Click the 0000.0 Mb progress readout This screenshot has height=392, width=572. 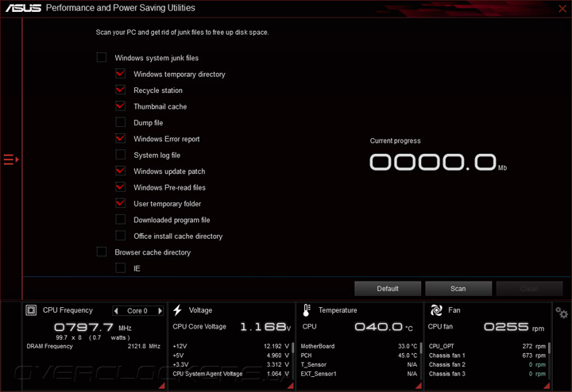(438, 162)
